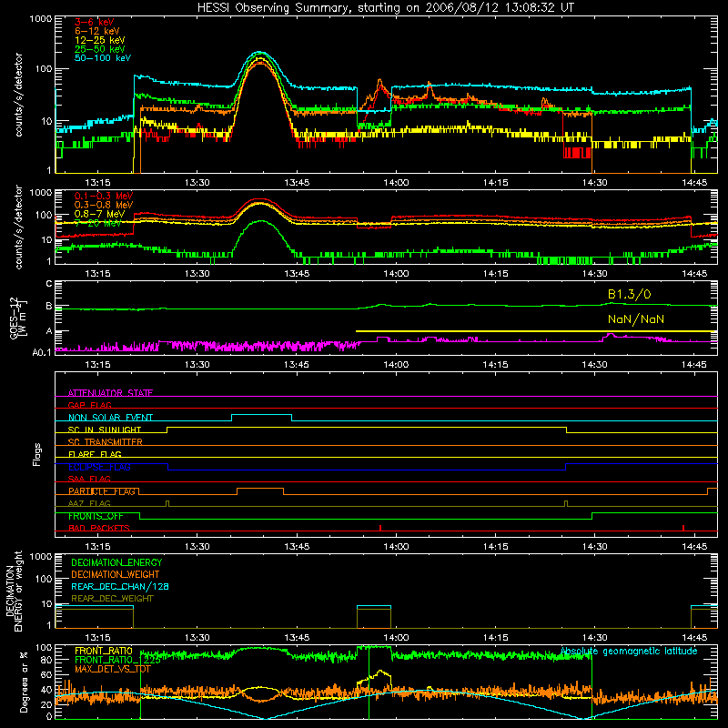This screenshot has width=728, height=728.
Task: Select the 0.3-0.8 MeV legend label
Action: click(104, 205)
